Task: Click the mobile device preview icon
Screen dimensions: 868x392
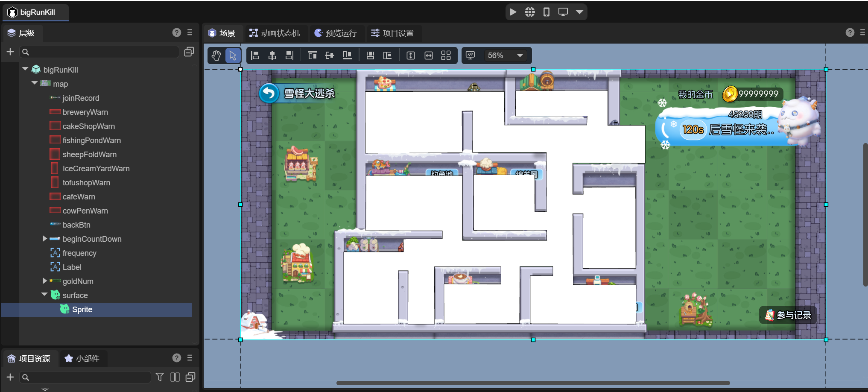Action: tap(547, 12)
